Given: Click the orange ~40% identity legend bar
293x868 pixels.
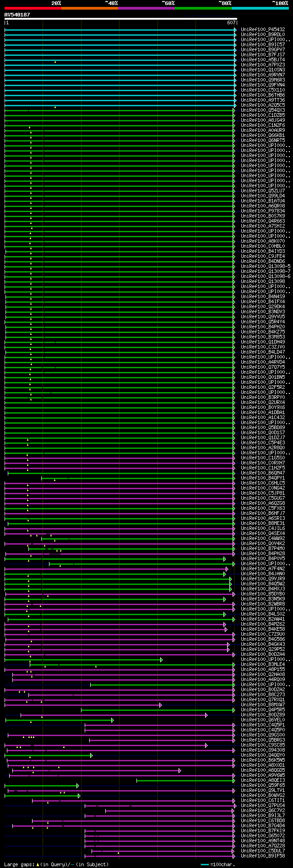Looking at the screenshot, I should point(90,8).
